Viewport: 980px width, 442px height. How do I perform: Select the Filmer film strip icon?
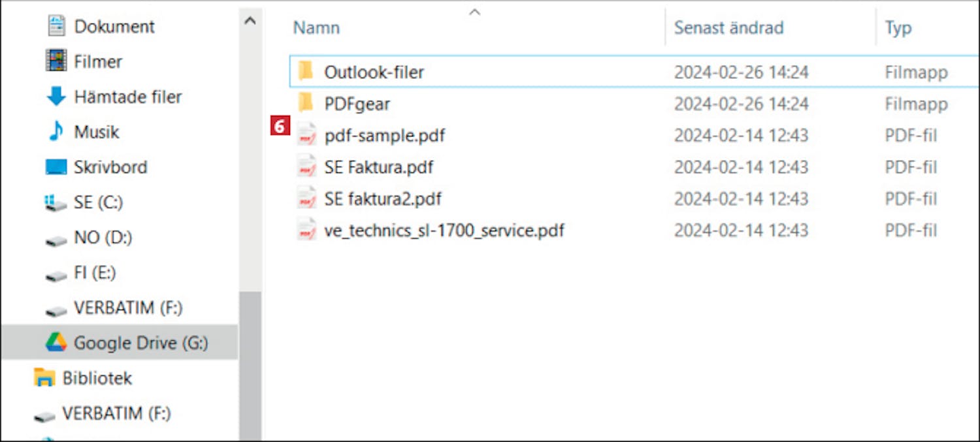pyautogui.click(x=56, y=61)
